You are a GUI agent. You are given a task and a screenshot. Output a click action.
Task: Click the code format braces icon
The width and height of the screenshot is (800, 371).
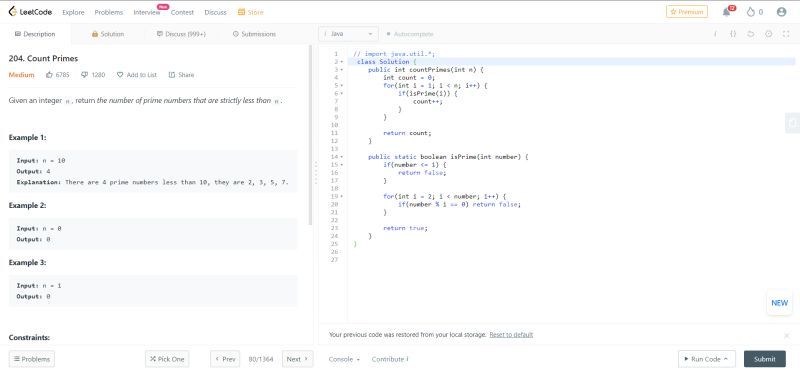pos(733,34)
